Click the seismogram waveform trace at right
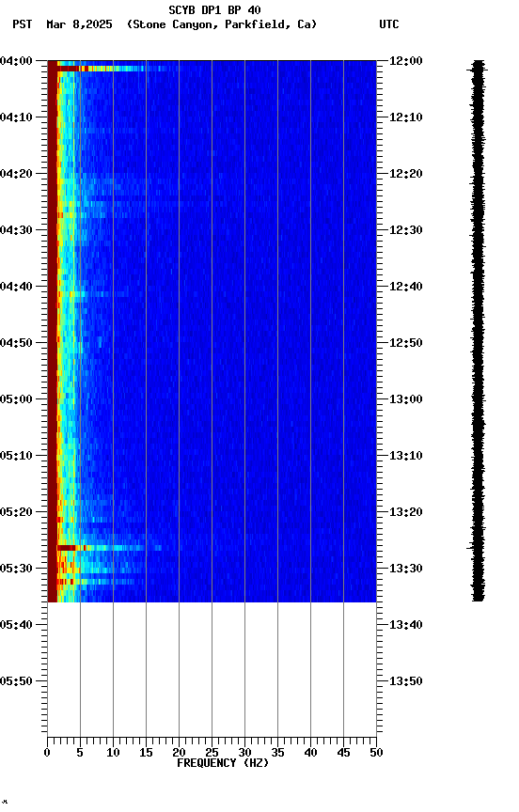Image resolution: width=519 pixels, height=812 pixels. click(x=478, y=331)
